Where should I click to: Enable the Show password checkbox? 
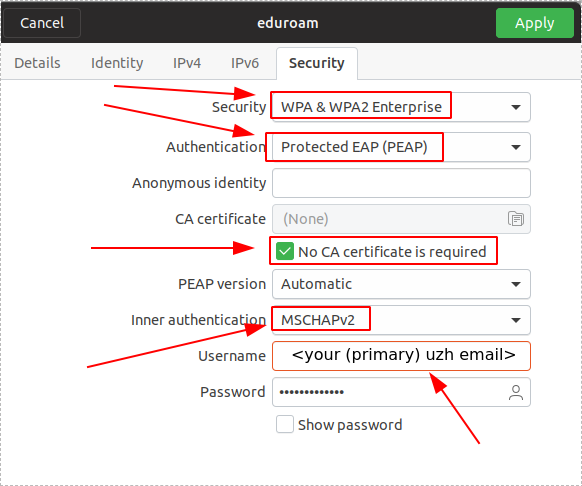tap(285, 424)
